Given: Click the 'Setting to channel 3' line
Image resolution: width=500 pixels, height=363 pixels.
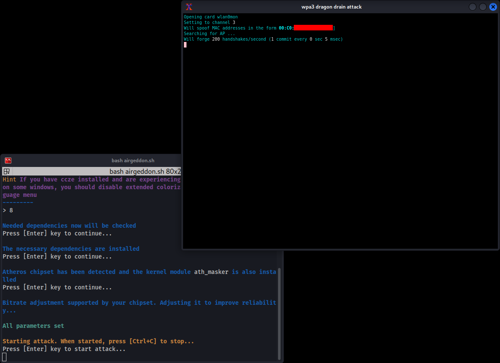Looking at the screenshot, I should 209,22.
